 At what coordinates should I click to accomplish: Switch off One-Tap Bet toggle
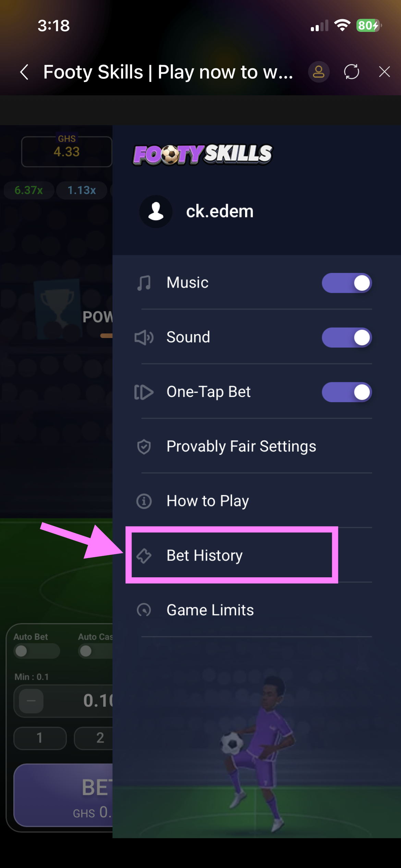(x=347, y=392)
